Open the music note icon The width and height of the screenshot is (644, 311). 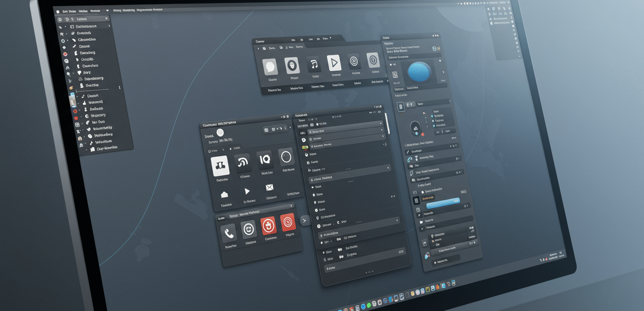pos(314,64)
